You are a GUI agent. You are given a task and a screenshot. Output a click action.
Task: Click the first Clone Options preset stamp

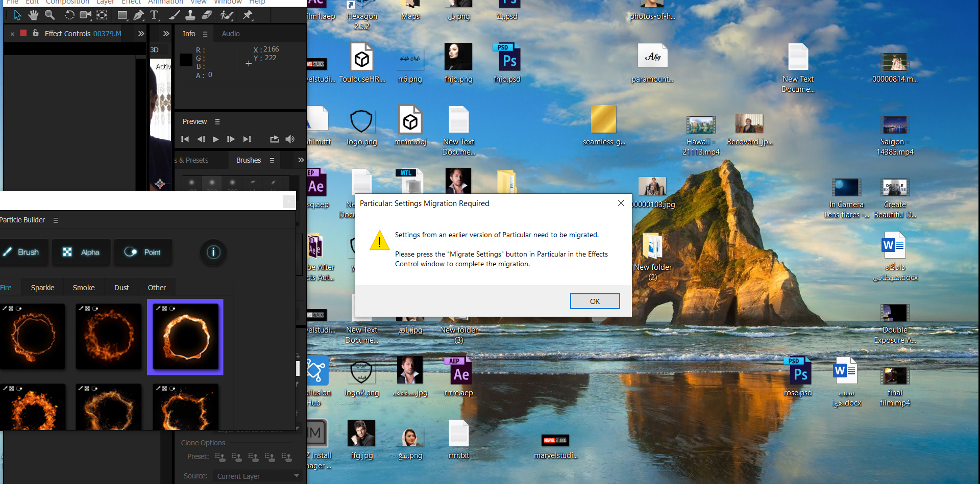coord(220,457)
